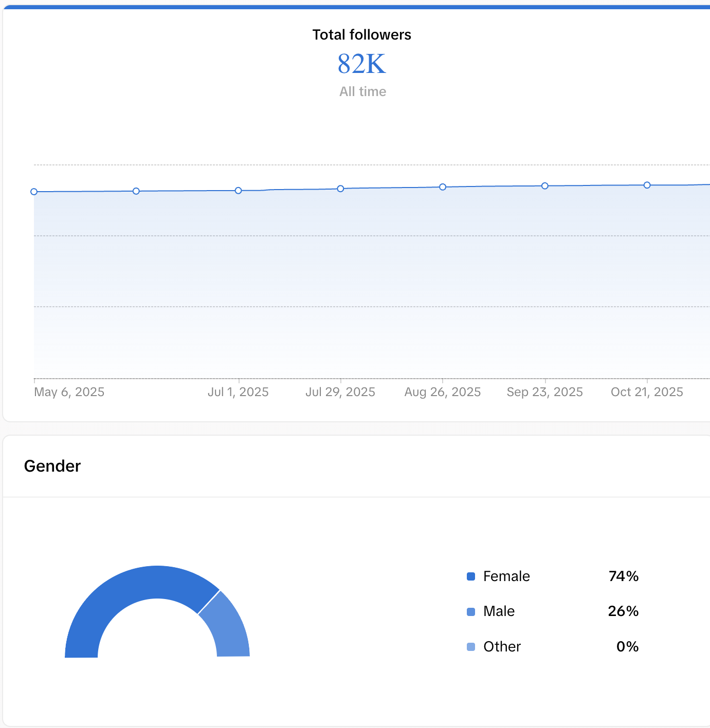Image resolution: width=710 pixels, height=728 pixels.
Task: Click the May 6, 2025 axis label
Action: pyautogui.click(x=69, y=392)
